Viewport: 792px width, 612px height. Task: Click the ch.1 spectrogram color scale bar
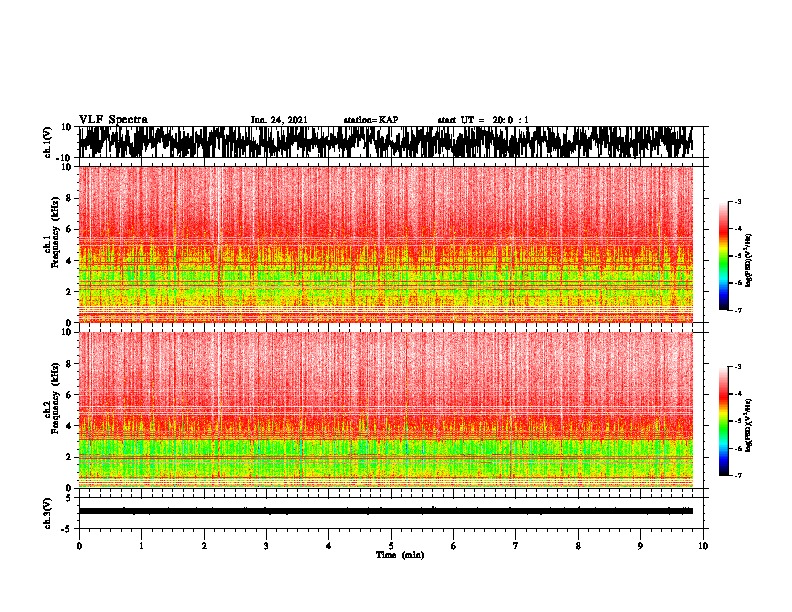point(723,256)
